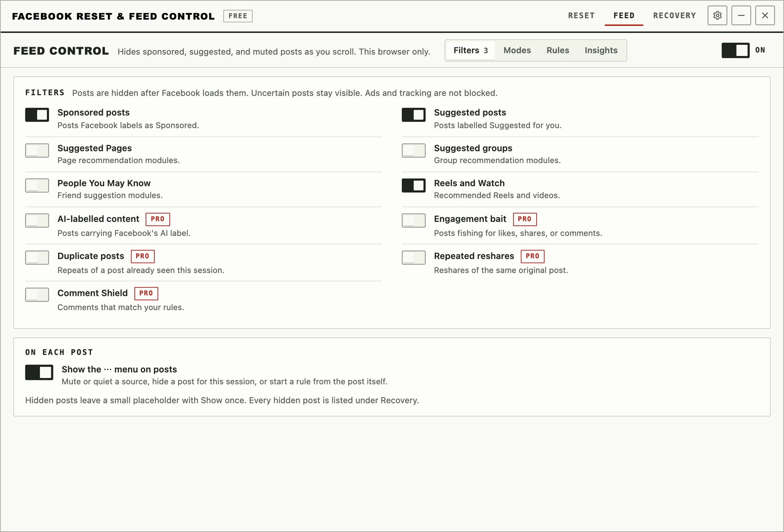Close the panel with the X icon
This screenshot has height=532, width=784.
click(765, 16)
